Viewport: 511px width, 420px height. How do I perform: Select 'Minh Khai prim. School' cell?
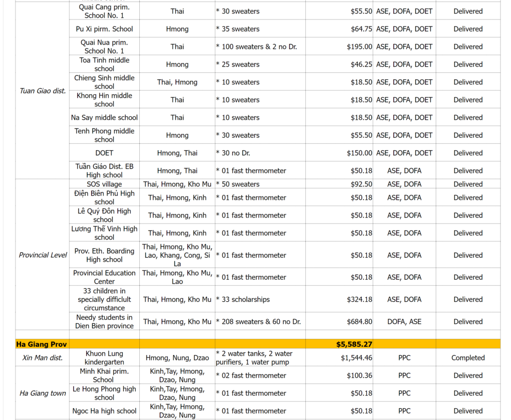click(104, 375)
